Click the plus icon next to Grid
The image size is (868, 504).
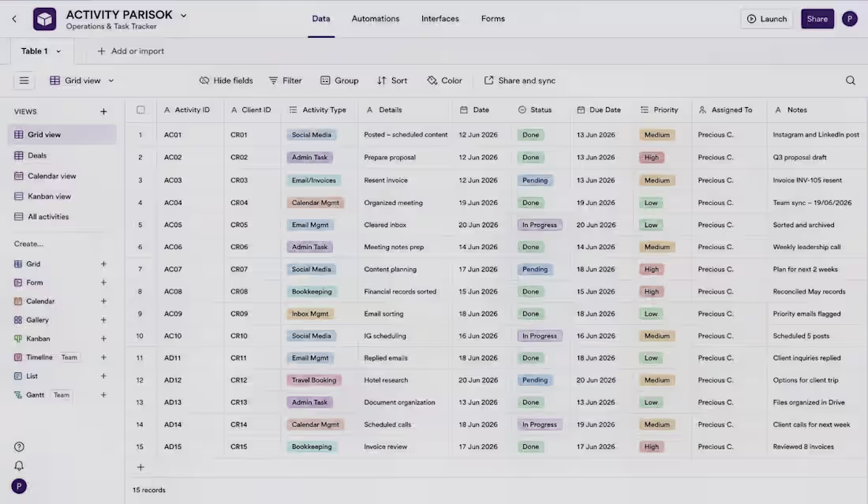[x=103, y=264]
